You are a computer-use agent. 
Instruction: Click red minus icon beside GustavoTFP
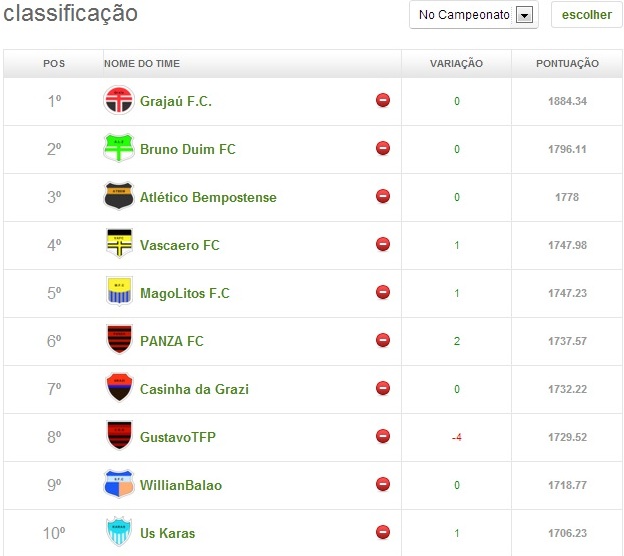pos(383,437)
